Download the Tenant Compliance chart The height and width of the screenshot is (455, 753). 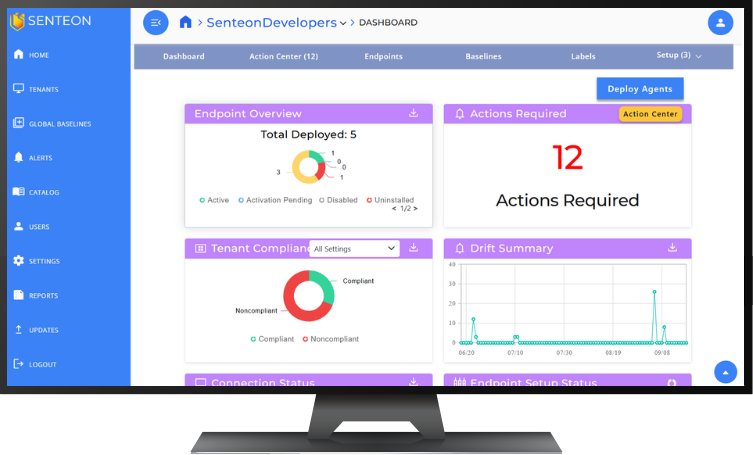coord(413,248)
